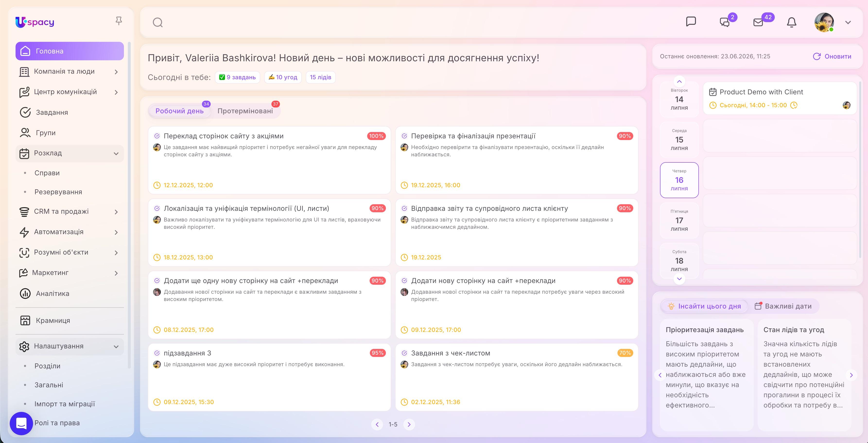Open conversations icon with 2 badge
The height and width of the screenshot is (443, 868).
coord(724,22)
